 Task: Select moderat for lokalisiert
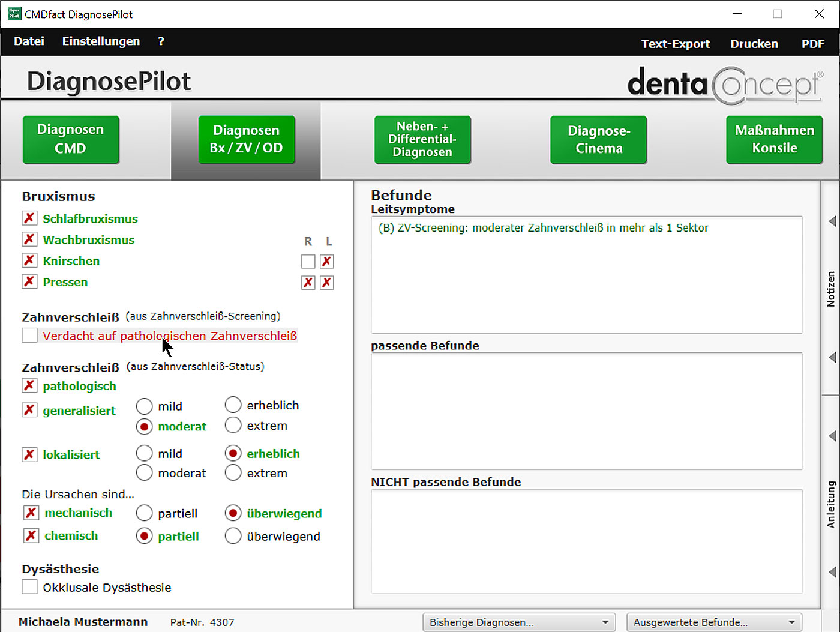144,473
